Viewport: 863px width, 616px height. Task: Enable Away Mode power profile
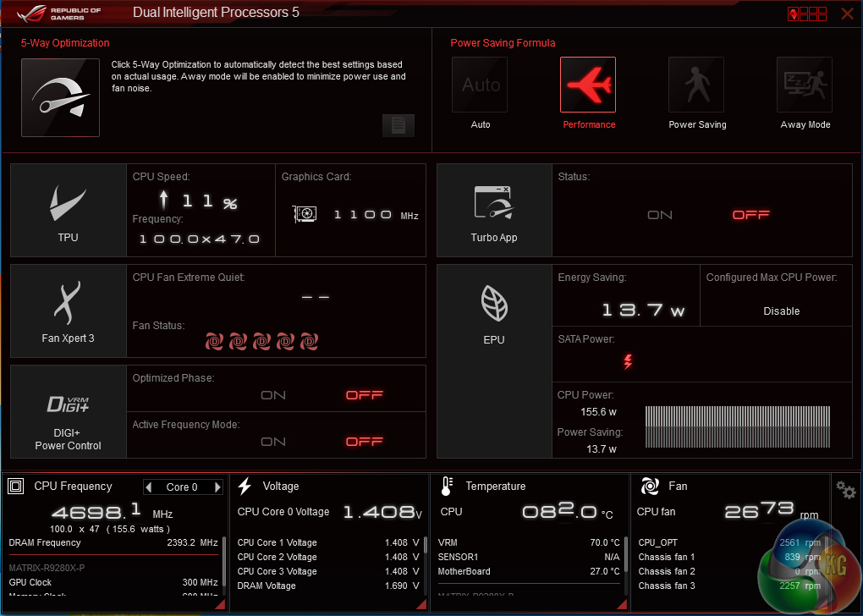(805, 85)
